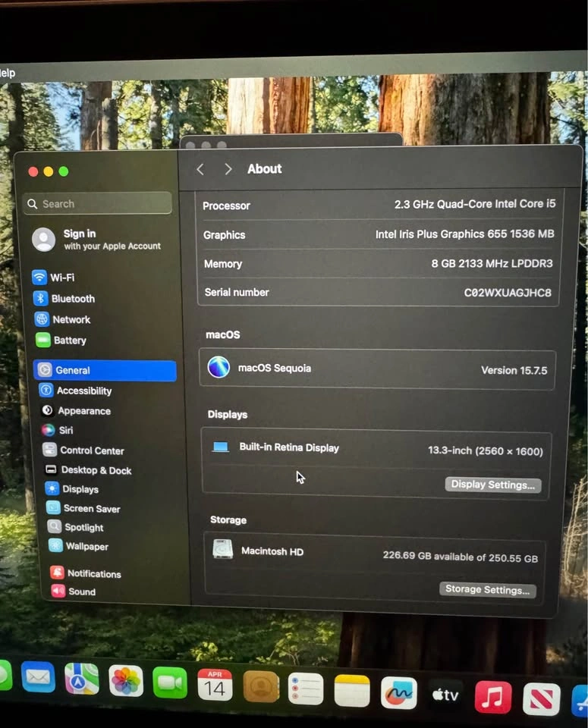
Task: Open Spotlight settings
Action: point(76,527)
